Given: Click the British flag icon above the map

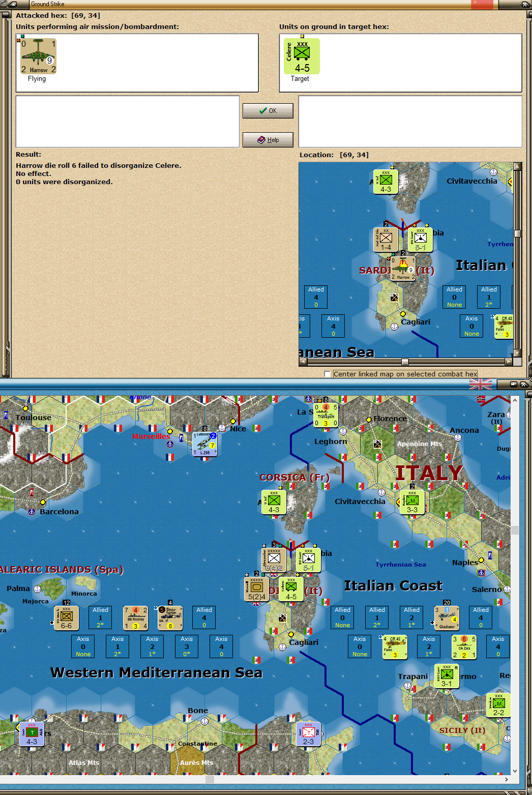Looking at the screenshot, I should pyautogui.click(x=480, y=385).
